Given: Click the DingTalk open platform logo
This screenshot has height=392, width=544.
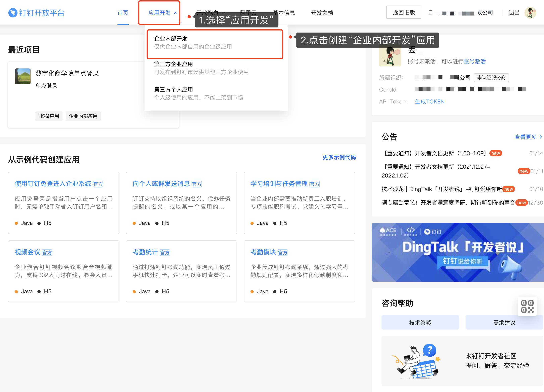Looking at the screenshot, I should 36,13.
